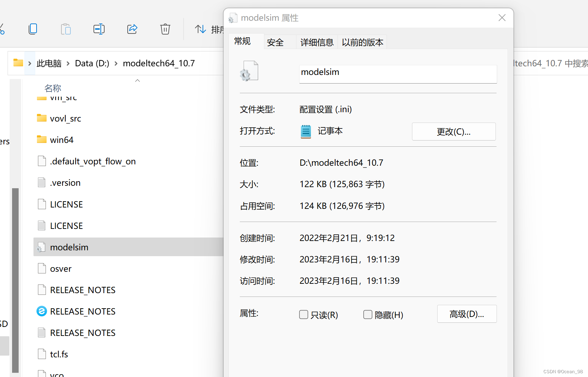Image resolution: width=588 pixels, height=377 pixels.
Task: Click sort arrow above 名称 column
Action: click(x=138, y=80)
